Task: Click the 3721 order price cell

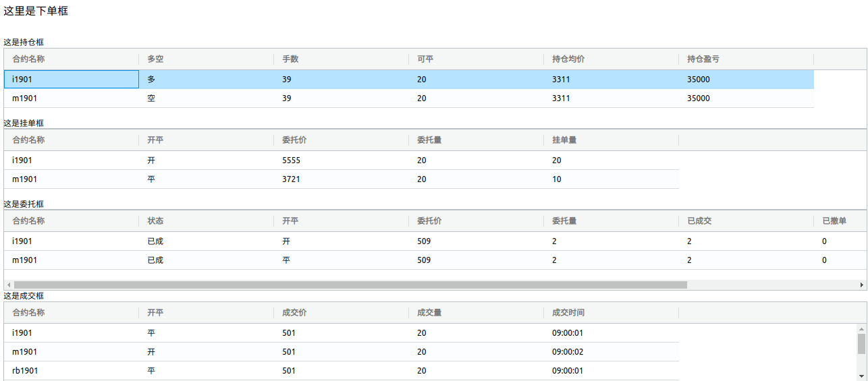Action: coord(342,179)
